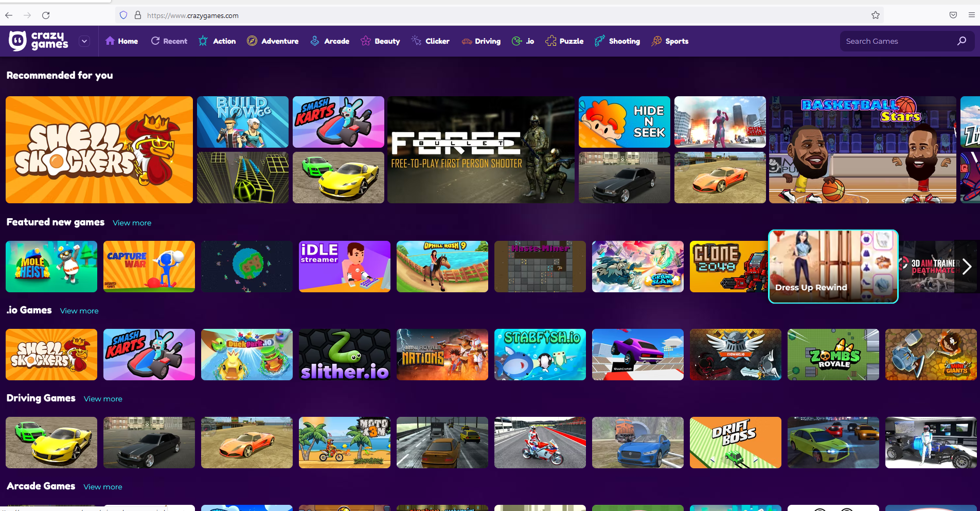Screen dimensions: 980x511
Task: Open the Bullet Force shooter banner
Action: click(481, 150)
